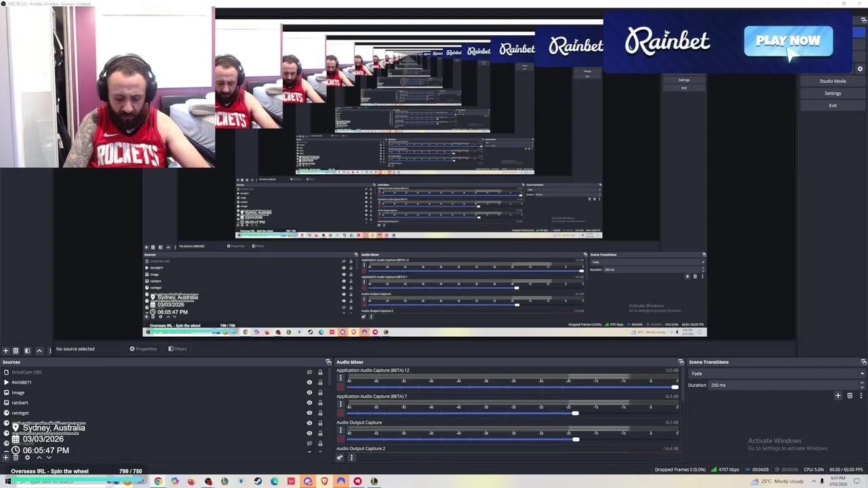This screenshot has height=488, width=868.
Task: Open options for Audio Output Capture
Action: [340, 430]
